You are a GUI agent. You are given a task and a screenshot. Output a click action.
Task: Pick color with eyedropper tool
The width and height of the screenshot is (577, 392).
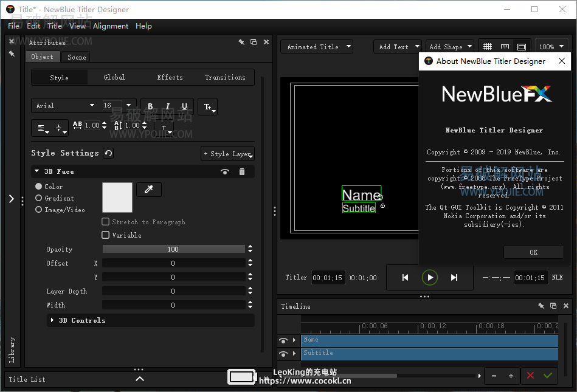(x=149, y=190)
